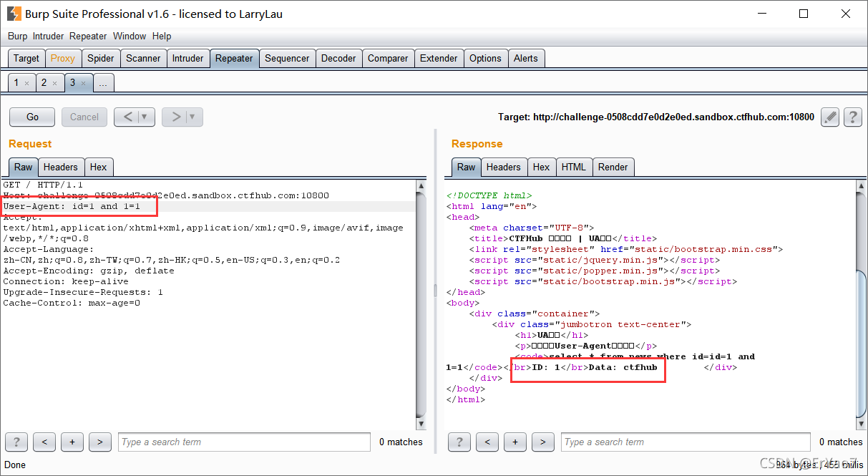Click the pencil edit target icon
Image resolution: width=868 pixels, height=476 pixels.
829,117
